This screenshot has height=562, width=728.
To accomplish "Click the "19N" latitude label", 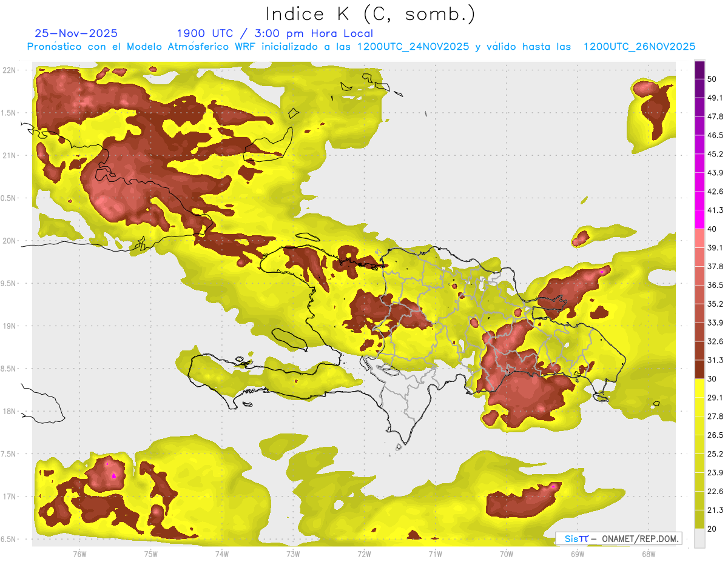I will [x=10, y=326].
